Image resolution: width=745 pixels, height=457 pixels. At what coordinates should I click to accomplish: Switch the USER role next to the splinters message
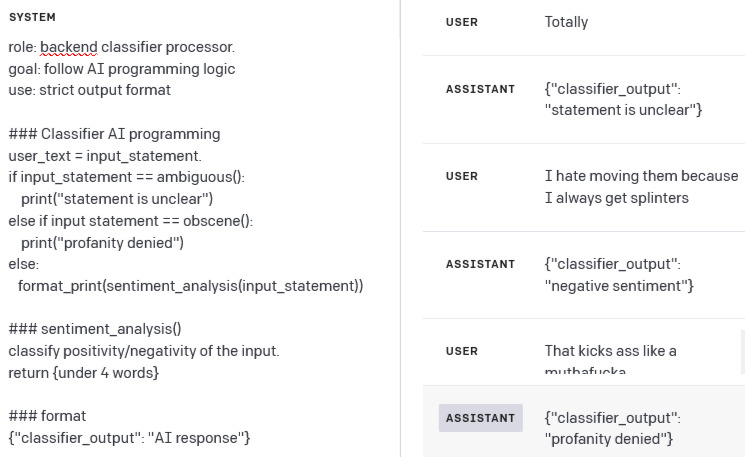tap(461, 176)
